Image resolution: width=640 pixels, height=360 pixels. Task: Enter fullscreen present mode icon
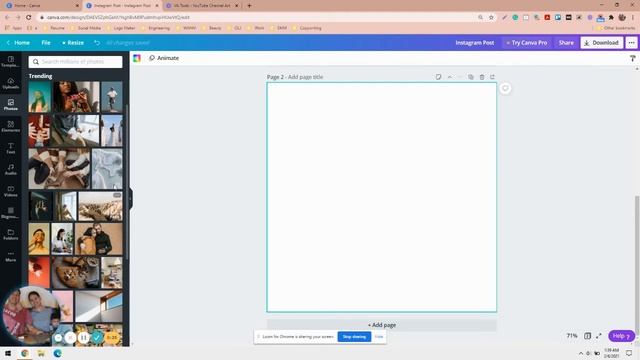599,336
